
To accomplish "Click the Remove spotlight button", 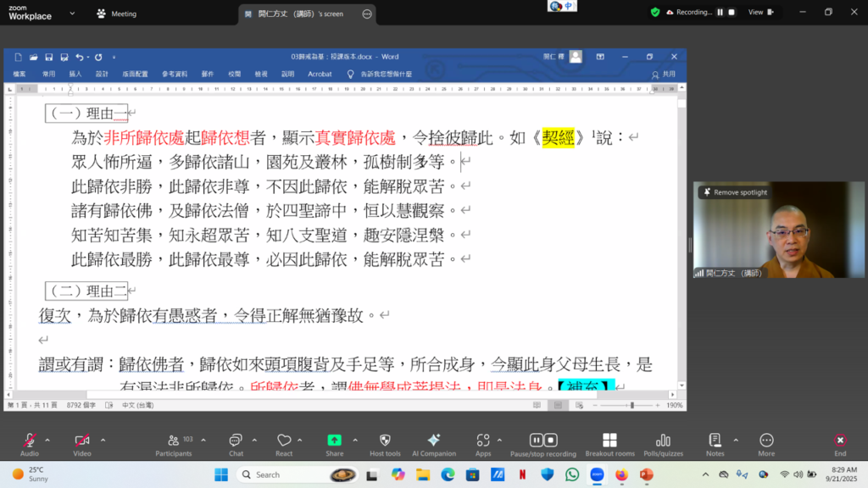I will (734, 192).
